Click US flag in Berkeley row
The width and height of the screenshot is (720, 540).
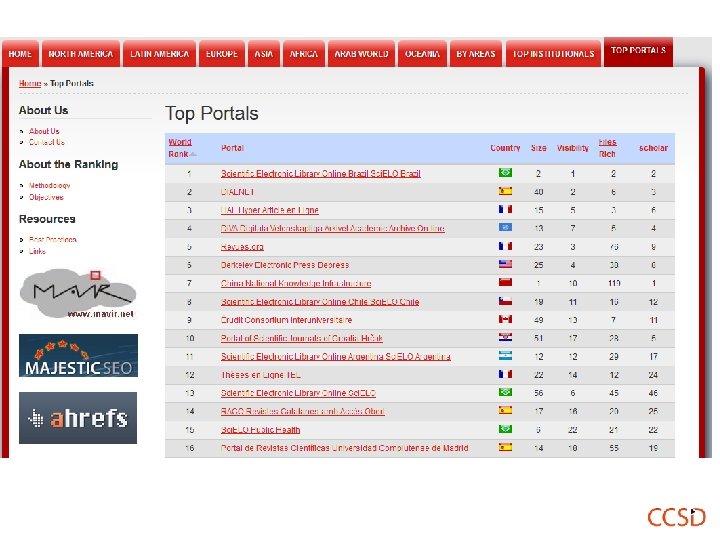pyautogui.click(x=505, y=264)
